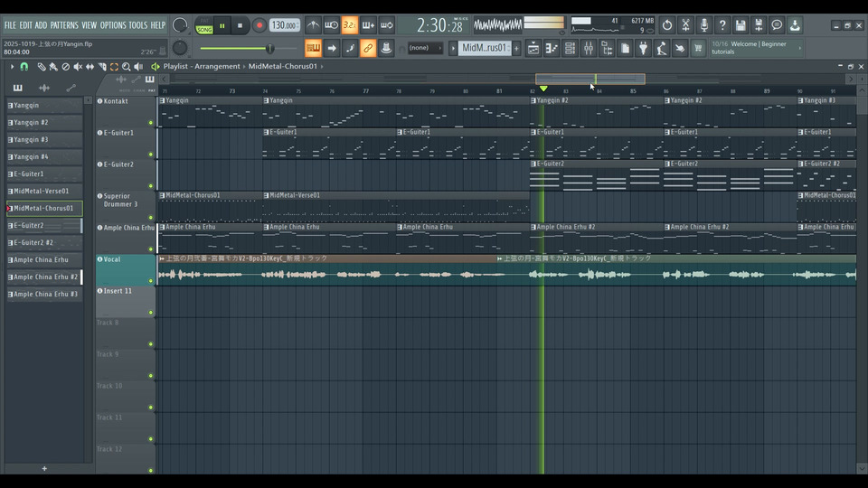
Task: Mute the Vocal track via green LED
Action: click(151, 280)
